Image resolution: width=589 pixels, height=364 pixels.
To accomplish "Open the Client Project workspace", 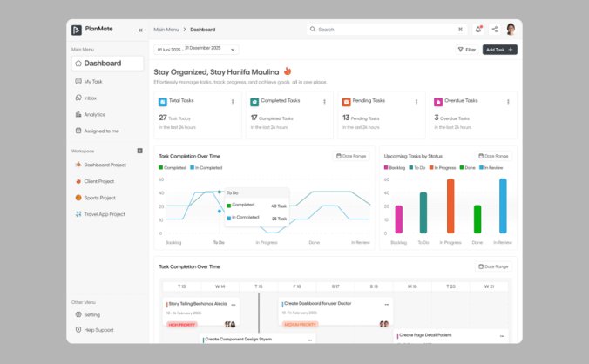I will coord(98,181).
